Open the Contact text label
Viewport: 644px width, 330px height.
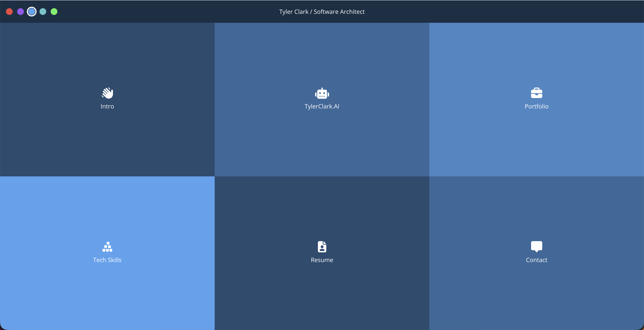(x=536, y=260)
